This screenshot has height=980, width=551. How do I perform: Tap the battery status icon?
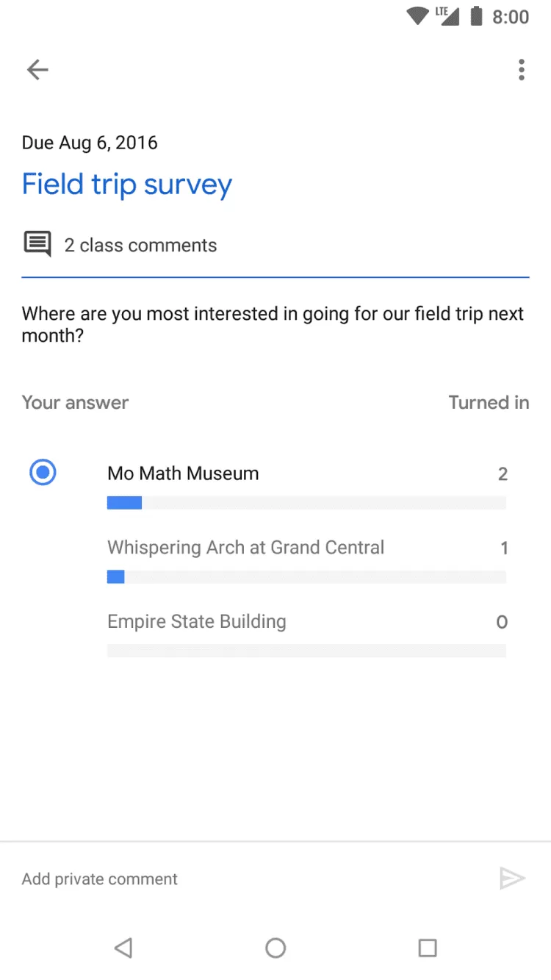pyautogui.click(x=476, y=16)
